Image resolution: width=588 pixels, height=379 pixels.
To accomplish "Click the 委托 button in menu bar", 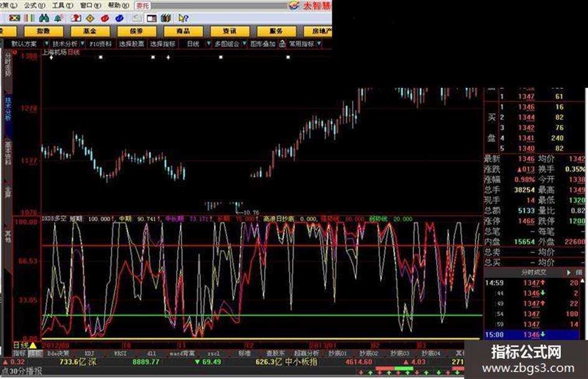I will 142,6.
